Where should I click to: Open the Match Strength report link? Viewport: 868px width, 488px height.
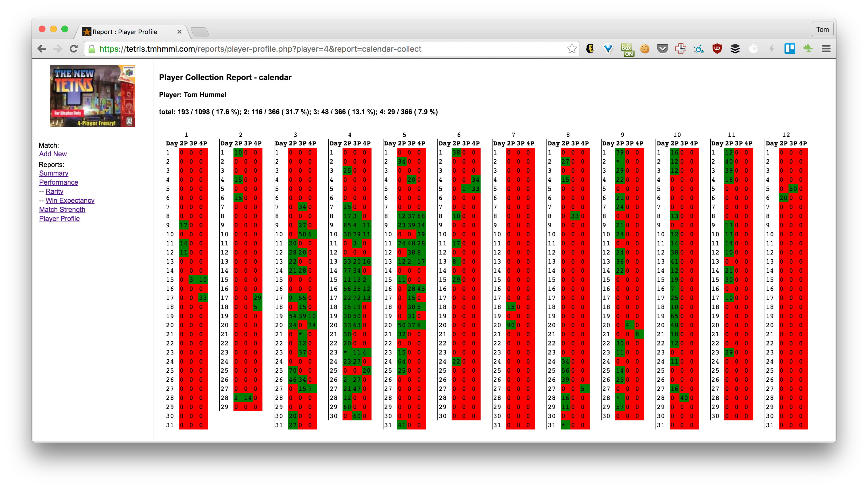[x=62, y=210]
